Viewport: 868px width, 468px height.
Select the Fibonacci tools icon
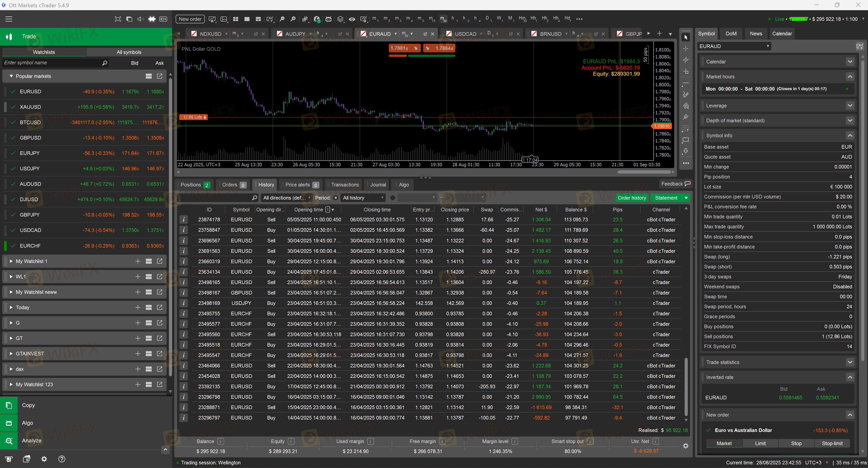point(685,128)
